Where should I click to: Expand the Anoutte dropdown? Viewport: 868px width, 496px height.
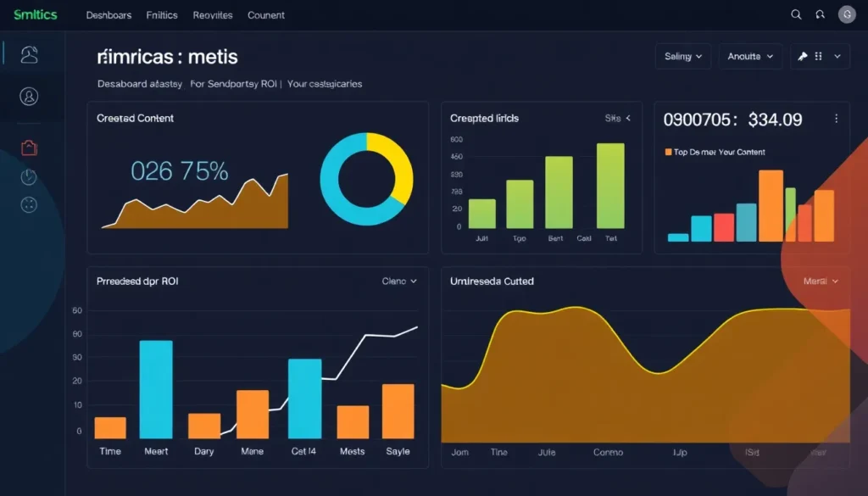[749, 56]
